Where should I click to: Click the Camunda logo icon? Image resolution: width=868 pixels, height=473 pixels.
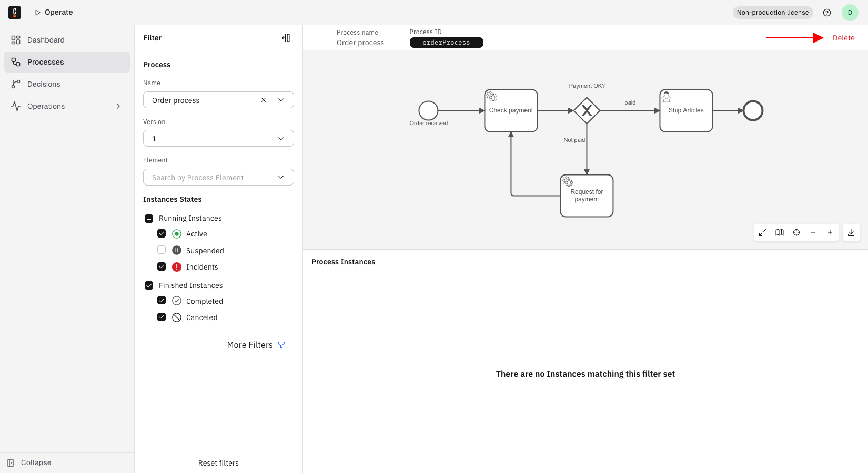pyautogui.click(x=15, y=13)
